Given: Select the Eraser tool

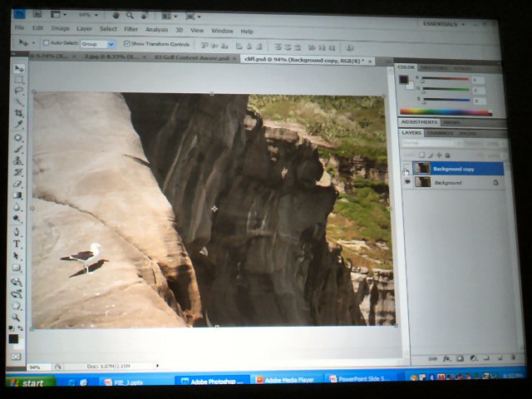Looking at the screenshot, I should point(17,184).
